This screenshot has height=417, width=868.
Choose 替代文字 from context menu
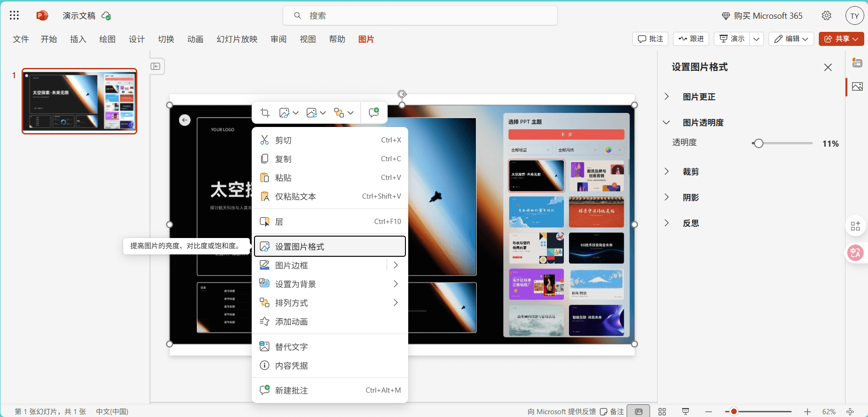pos(330,347)
